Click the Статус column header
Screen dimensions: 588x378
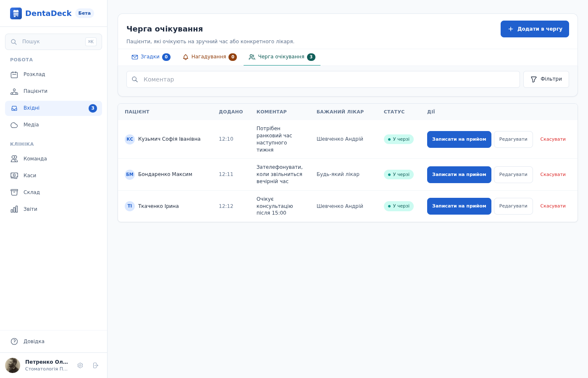click(x=394, y=112)
